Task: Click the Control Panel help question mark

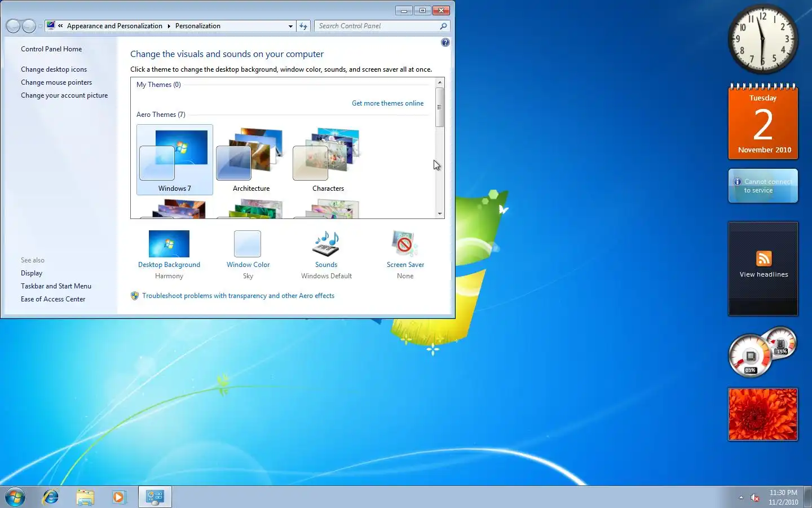Action: (x=445, y=42)
